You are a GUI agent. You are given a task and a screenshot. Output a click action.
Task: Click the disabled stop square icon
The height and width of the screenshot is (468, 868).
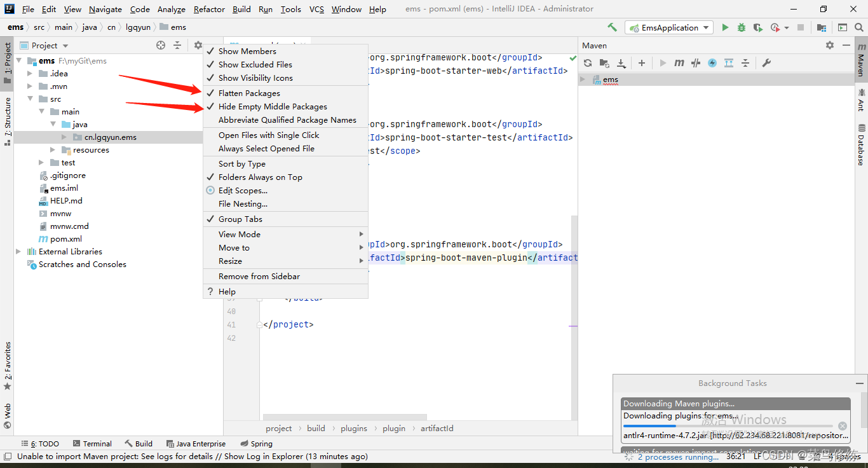point(801,27)
